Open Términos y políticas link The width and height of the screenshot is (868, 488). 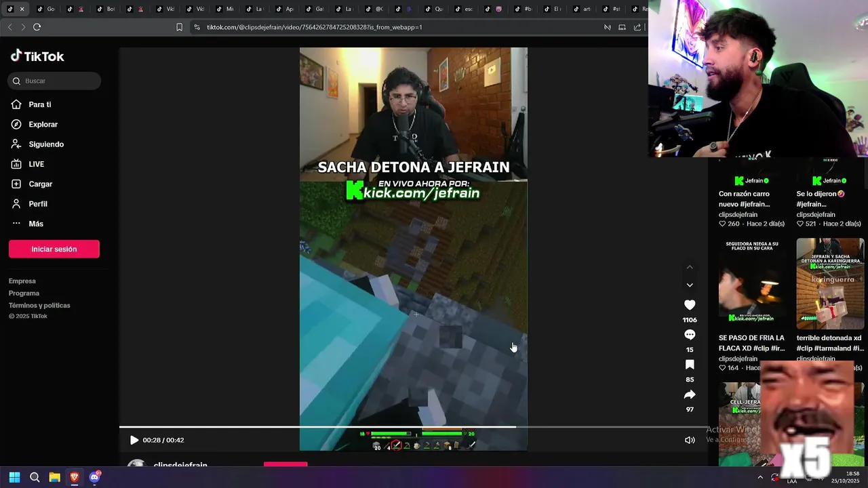[x=39, y=306]
